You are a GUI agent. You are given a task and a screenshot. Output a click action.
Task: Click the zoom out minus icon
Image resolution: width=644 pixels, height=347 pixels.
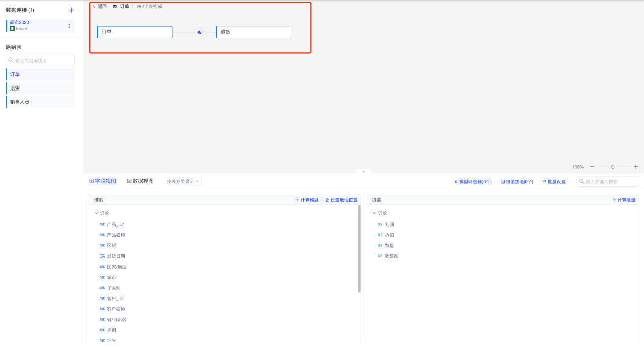[592, 167]
